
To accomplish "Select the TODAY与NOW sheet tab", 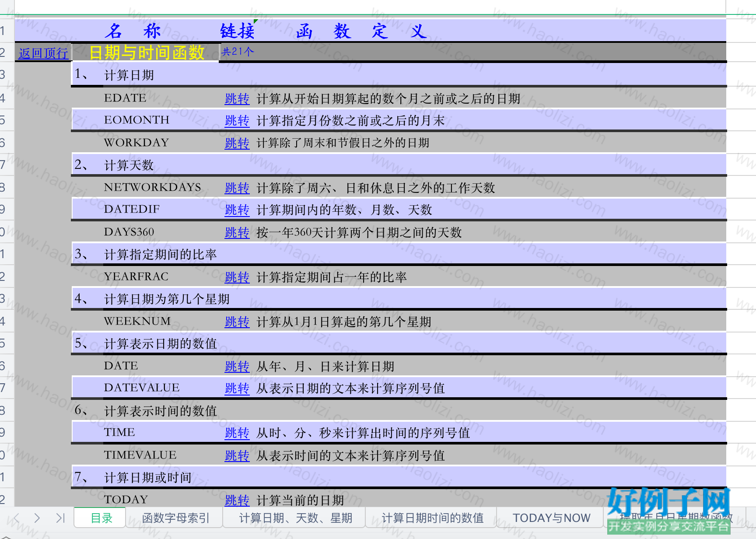I will pos(551,518).
